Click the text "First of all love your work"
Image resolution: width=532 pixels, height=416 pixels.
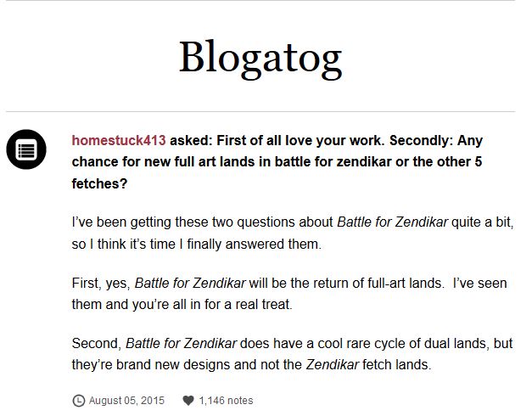[300, 140]
